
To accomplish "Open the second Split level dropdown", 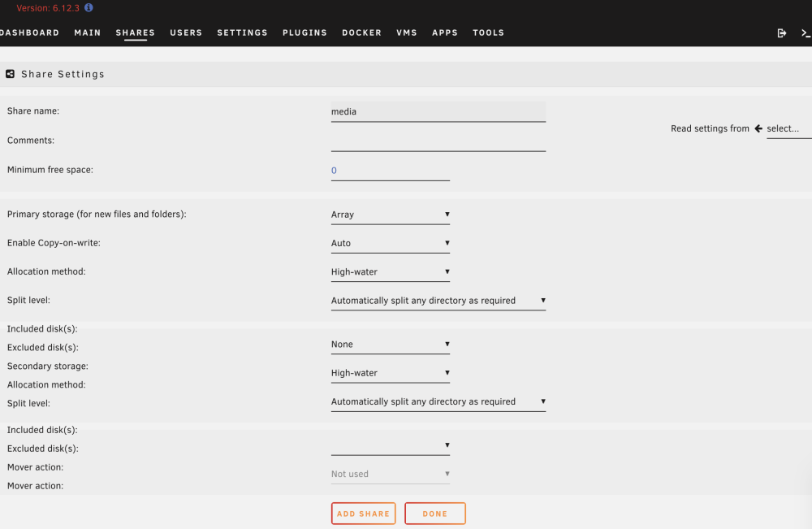I will (x=438, y=401).
